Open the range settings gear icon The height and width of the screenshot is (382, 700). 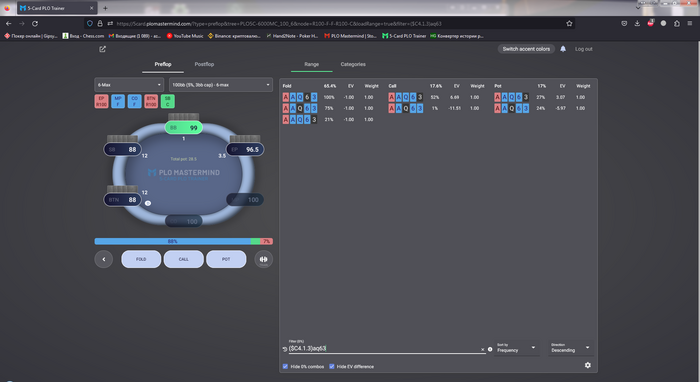click(x=588, y=365)
